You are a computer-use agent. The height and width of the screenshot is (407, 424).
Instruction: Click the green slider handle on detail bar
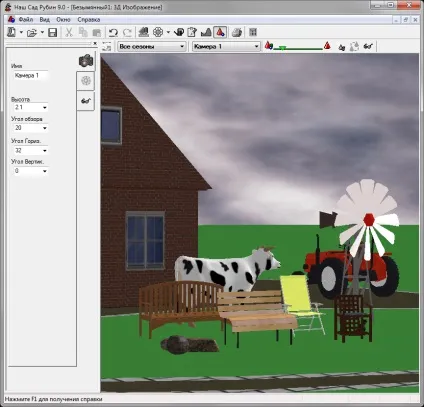pyautogui.click(x=283, y=48)
